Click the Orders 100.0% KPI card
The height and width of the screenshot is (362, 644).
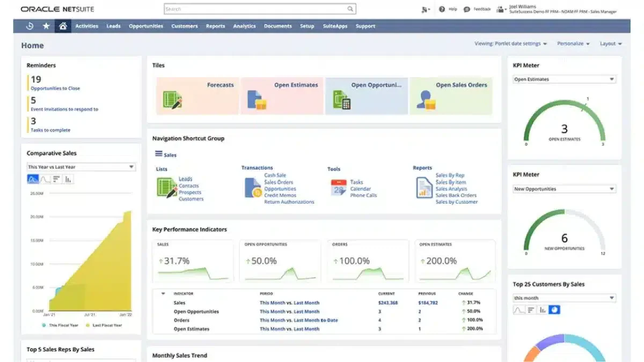(x=368, y=261)
